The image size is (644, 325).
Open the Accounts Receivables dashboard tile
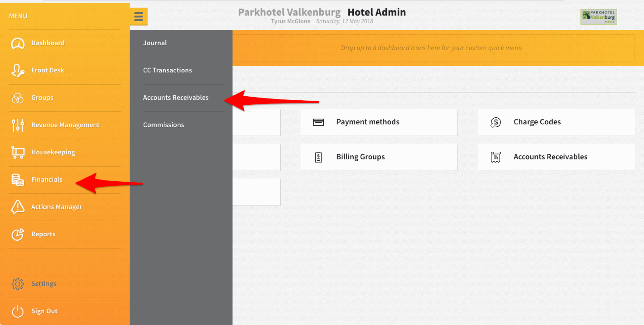(556, 157)
